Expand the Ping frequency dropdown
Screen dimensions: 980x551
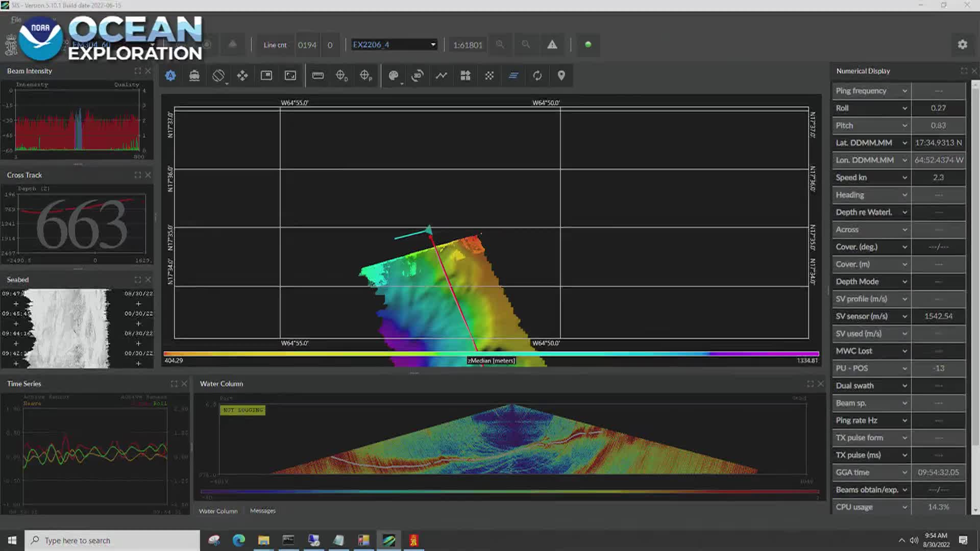tap(904, 91)
